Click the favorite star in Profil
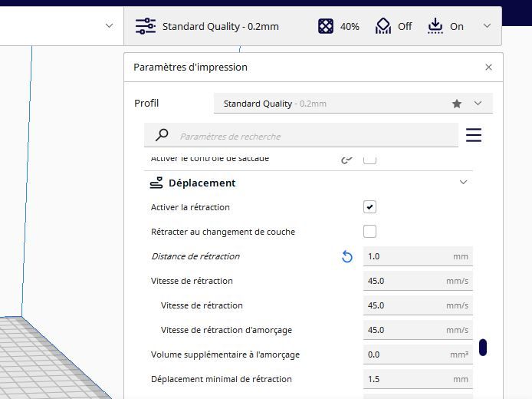Viewport: 532px width, 399px height. pyautogui.click(x=457, y=104)
